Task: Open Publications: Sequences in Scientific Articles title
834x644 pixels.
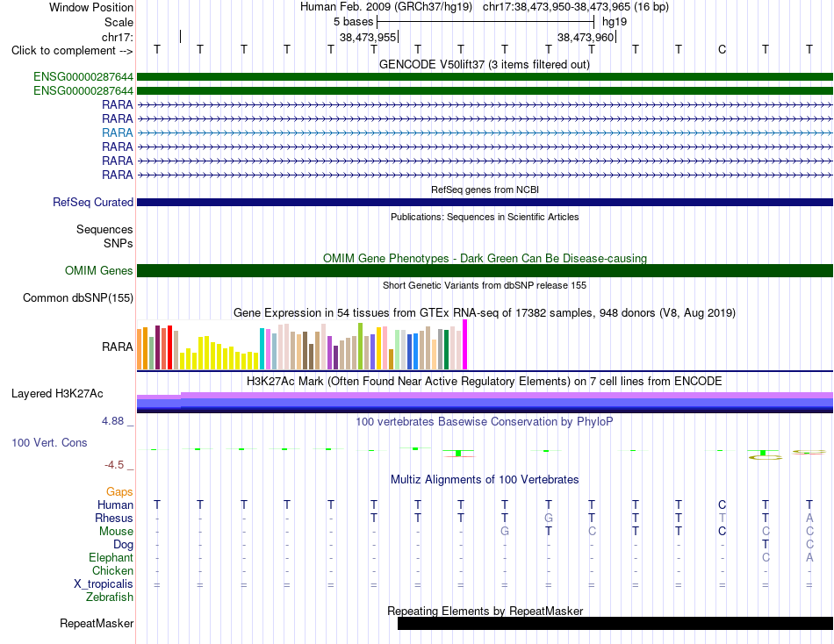Action: (485, 217)
